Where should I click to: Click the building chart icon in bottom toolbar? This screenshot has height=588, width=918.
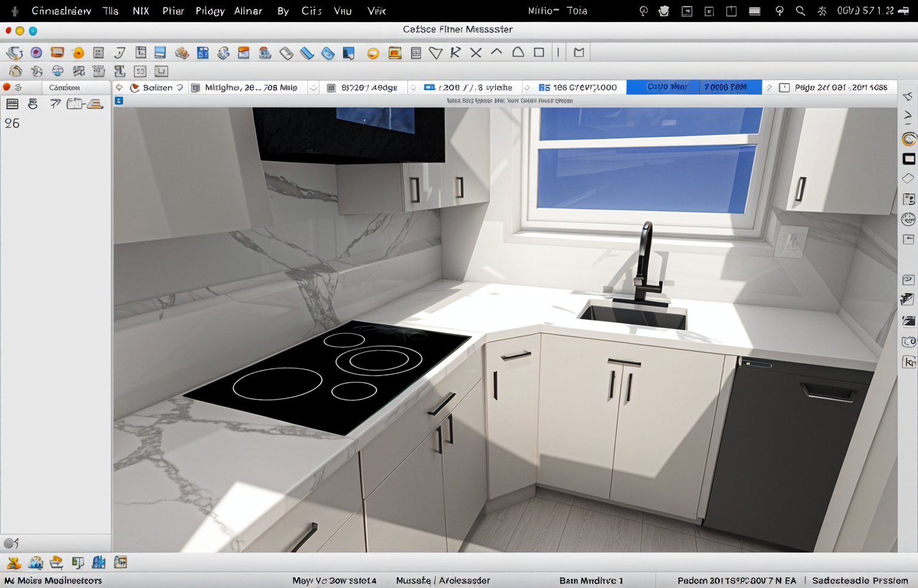[x=99, y=562]
